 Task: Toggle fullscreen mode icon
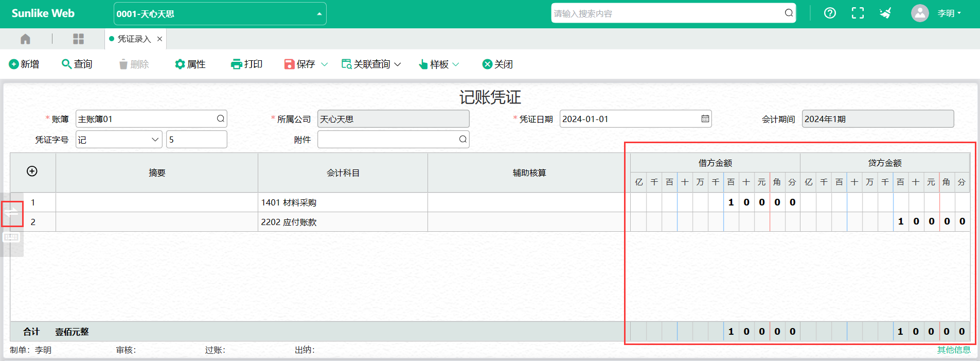[858, 13]
